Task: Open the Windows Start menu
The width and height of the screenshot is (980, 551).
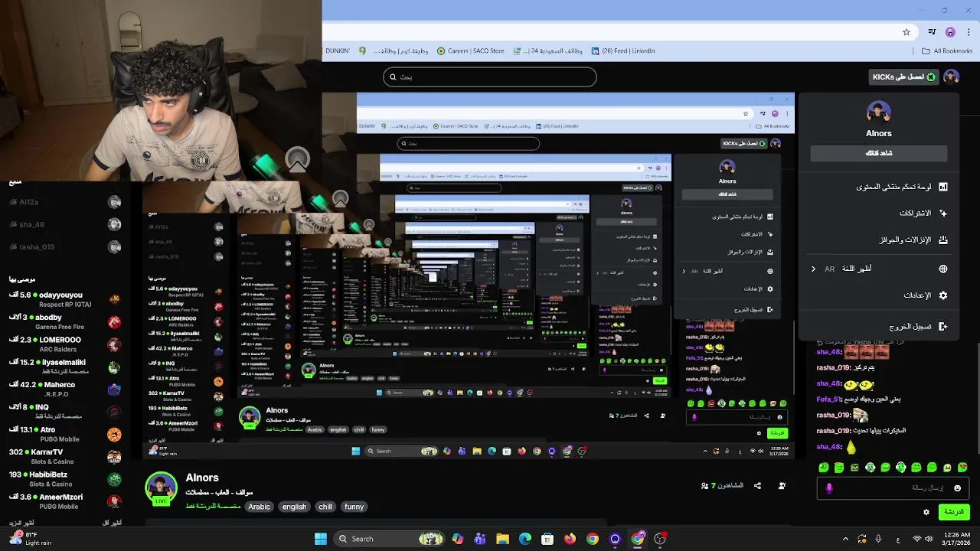Action: click(x=321, y=539)
